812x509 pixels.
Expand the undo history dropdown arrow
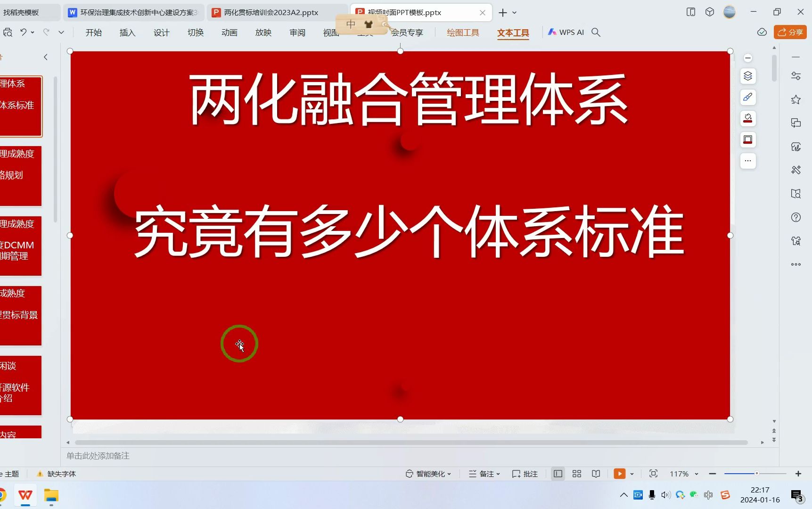click(x=34, y=32)
